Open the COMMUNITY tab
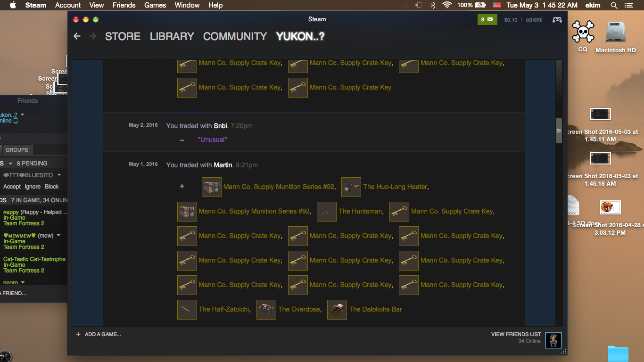Image resolution: width=644 pixels, height=362 pixels. point(235,36)
